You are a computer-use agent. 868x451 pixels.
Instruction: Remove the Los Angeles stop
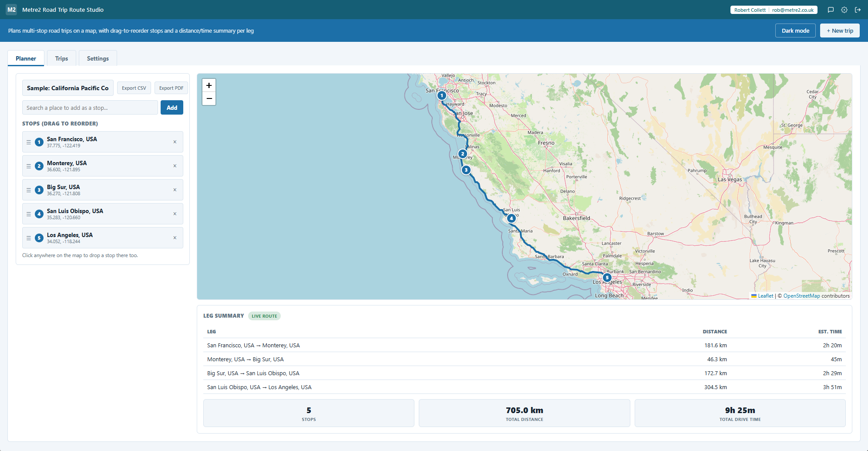[175, 238]
